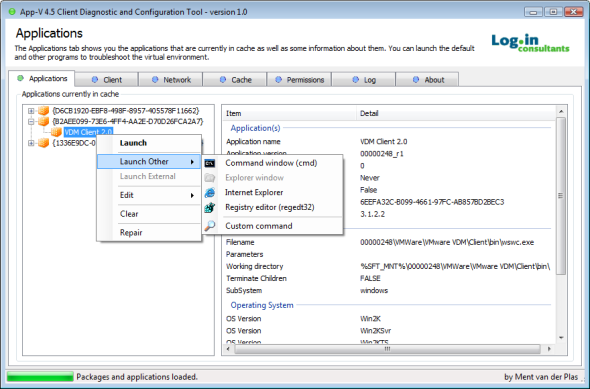Click the green loading progress bar
The width and height of the screenshot is (590, 389).
(40, 377)
